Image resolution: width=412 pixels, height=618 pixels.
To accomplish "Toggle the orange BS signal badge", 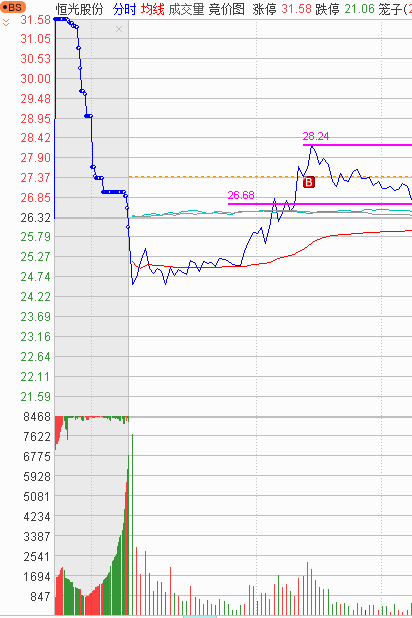I will [x=13, y=7].
